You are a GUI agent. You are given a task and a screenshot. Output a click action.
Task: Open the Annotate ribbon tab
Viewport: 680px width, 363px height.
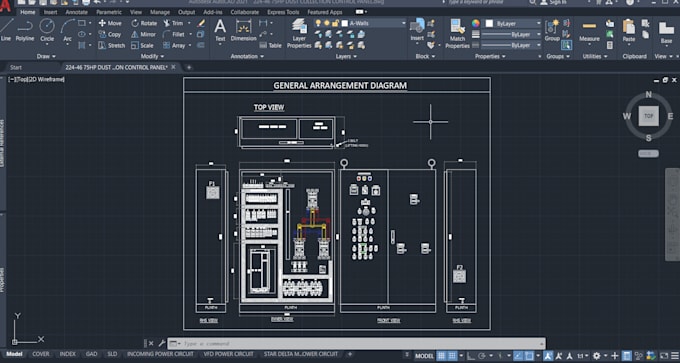point(76,12)
